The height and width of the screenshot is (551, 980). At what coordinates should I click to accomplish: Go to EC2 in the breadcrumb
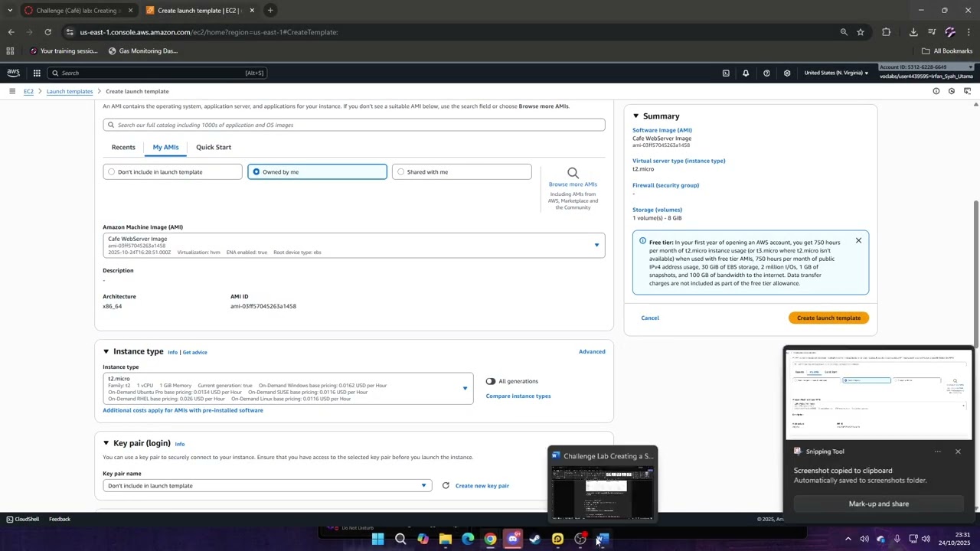click(28, 91)
